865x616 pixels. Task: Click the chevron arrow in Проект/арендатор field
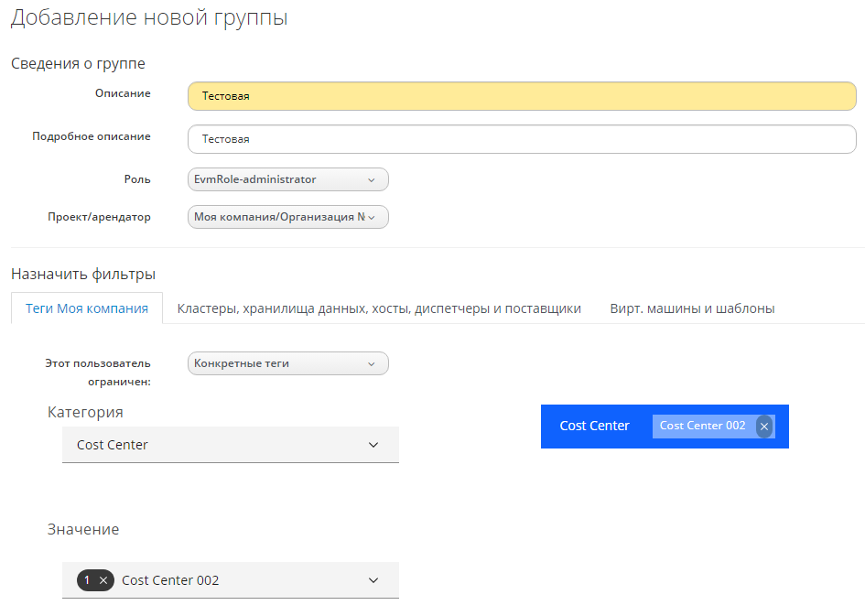[x=371, y=218]
